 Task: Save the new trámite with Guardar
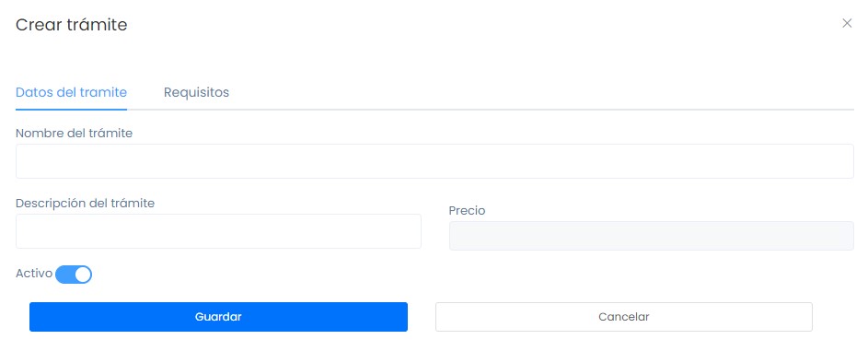(219, 317)
